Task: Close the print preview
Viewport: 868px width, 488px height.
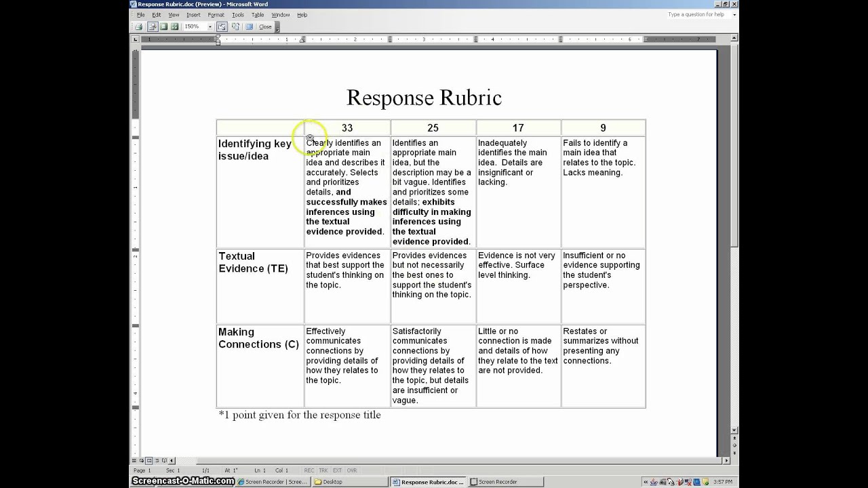Action: pos(265,26)
